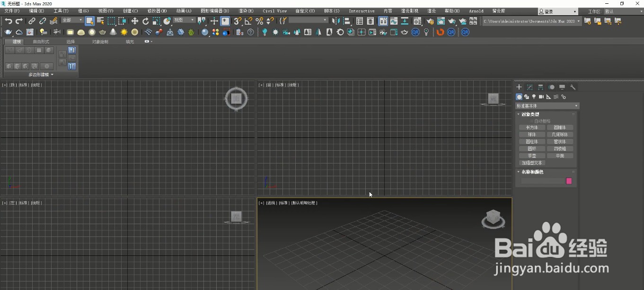Open the 渲染(R) menu

pos(246,11)
